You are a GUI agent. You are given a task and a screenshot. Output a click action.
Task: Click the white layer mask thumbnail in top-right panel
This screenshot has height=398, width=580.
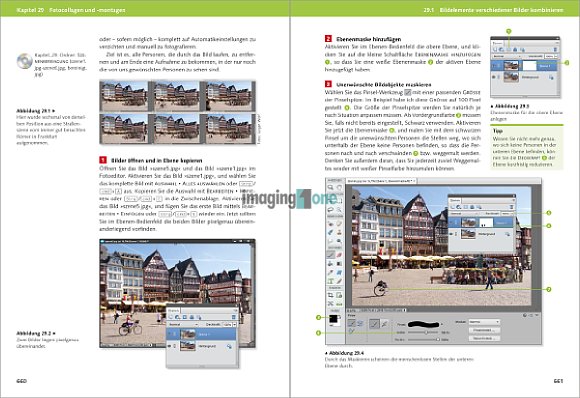[530, 66]
